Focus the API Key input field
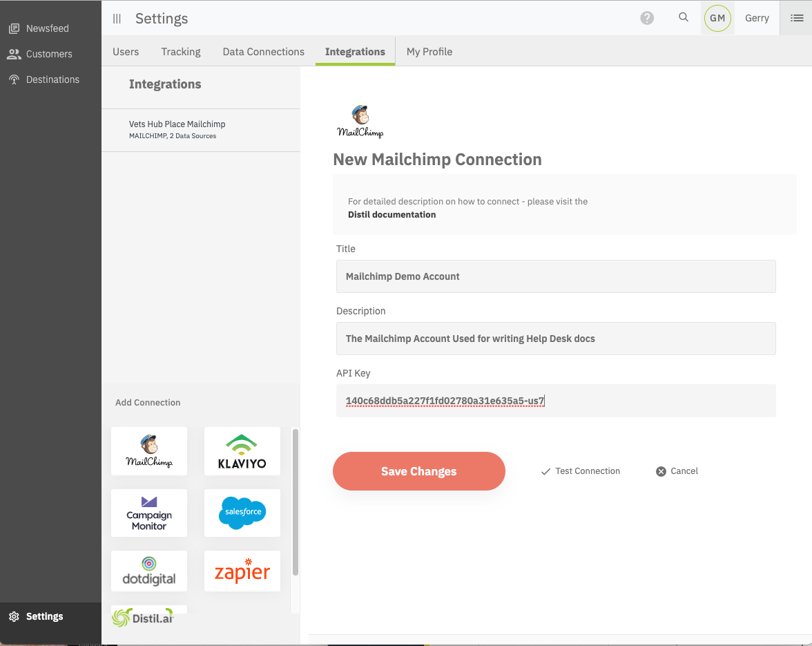Viewport: 812px width, 646px height. point(556,401)
